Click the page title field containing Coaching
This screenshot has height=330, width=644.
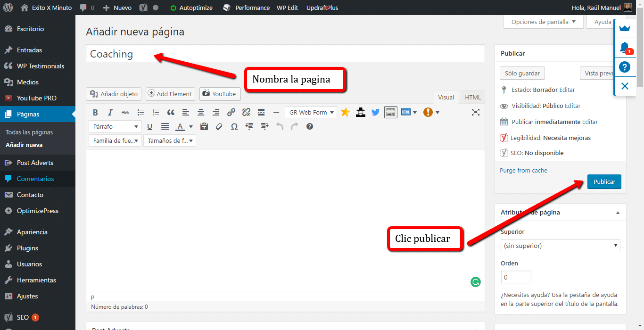tap(285, 54)
